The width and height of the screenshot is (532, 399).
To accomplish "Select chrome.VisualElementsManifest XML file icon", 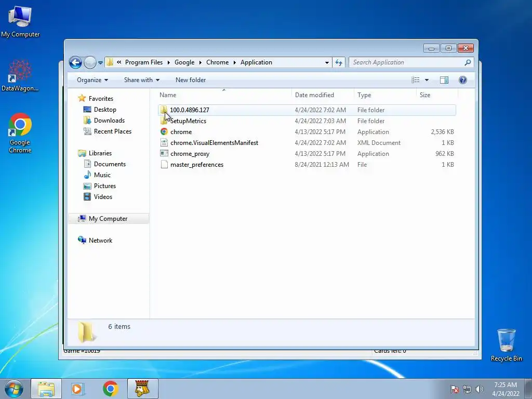I will pos(164,142).
